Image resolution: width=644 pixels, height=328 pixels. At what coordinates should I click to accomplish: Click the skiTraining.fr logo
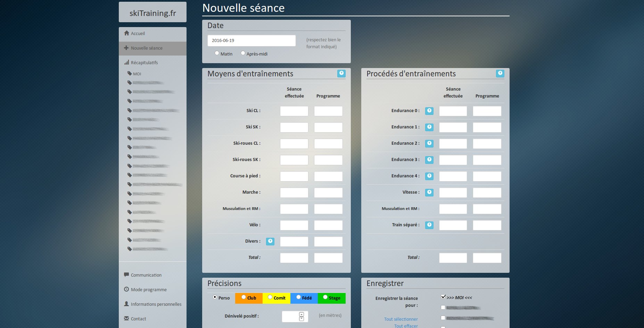click(152, 13)
